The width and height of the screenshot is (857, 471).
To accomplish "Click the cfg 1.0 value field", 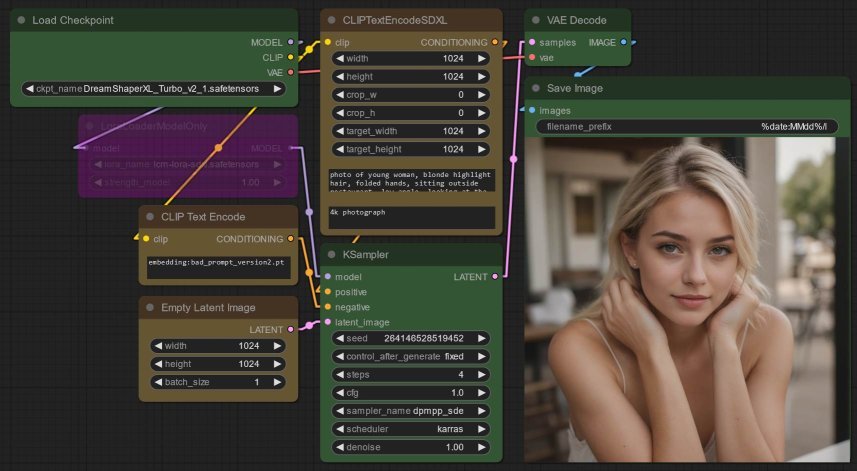I will point(410,393).
